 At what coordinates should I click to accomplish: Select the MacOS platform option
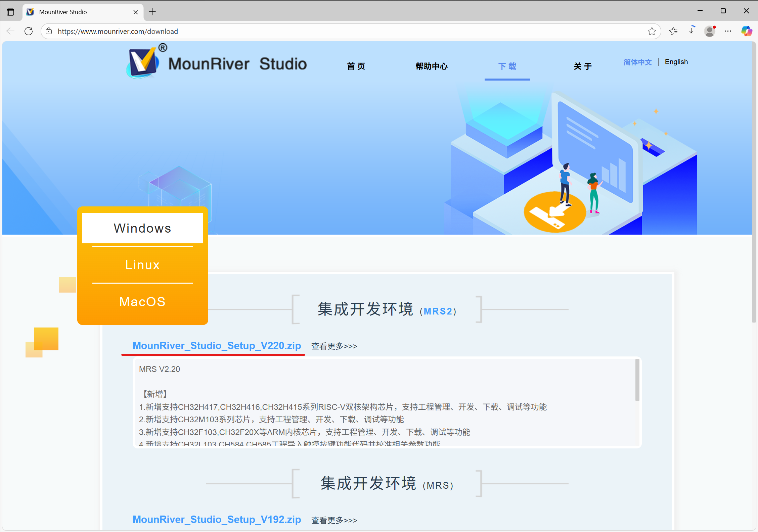[x=142, y=301]
